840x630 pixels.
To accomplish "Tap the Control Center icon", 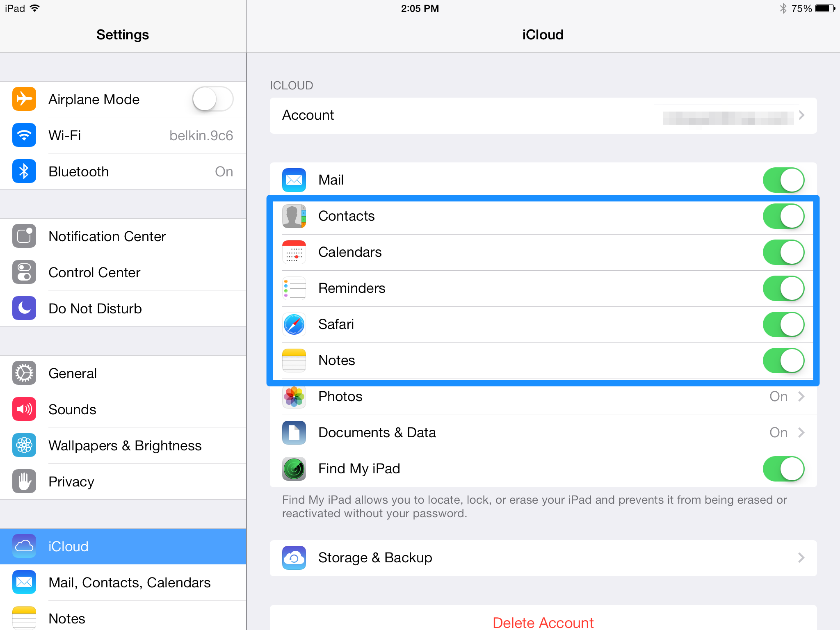I will 24,272.
